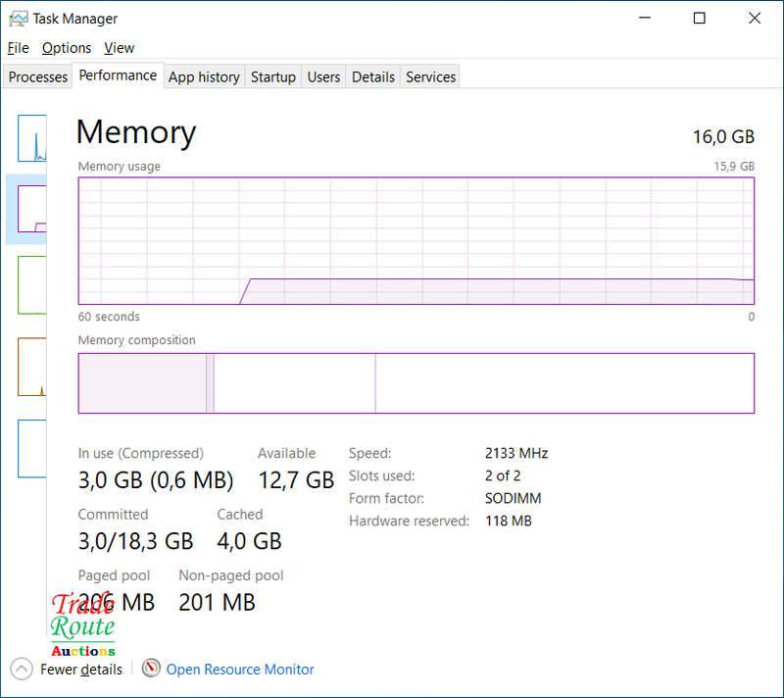Click the '201 MB' non-paged pool value
The image size is (784, 698).
coord(217,603)
